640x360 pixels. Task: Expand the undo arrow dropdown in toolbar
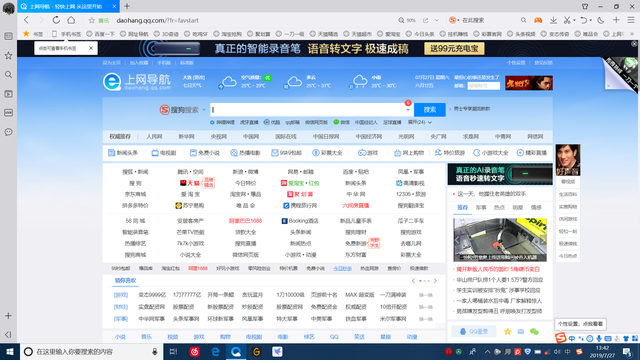coord(591,20)
